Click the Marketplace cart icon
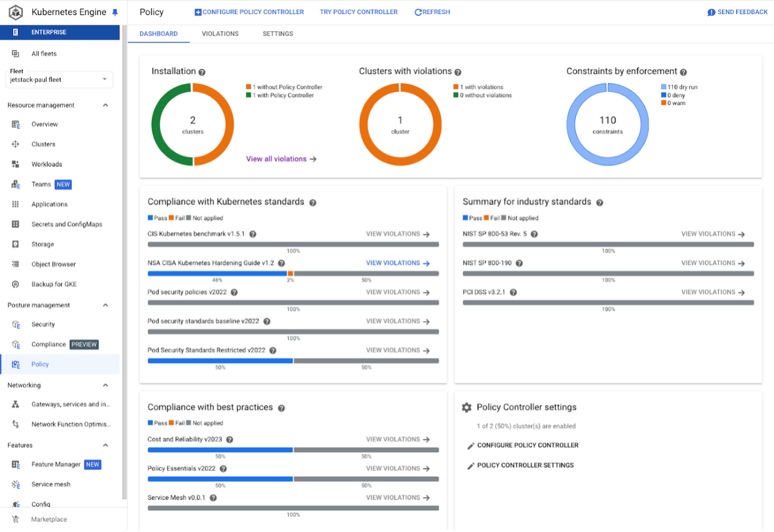This screenshot has height=532, width=774. (x=16, y=520)
